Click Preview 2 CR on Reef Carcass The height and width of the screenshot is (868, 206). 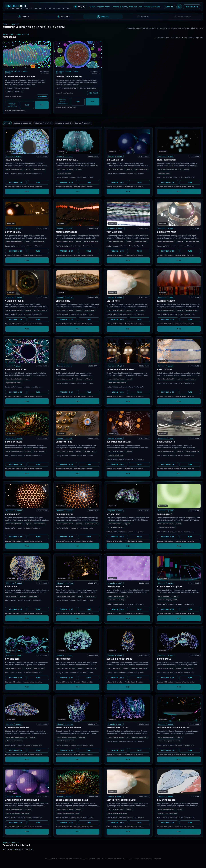click(x=66, y=678)
